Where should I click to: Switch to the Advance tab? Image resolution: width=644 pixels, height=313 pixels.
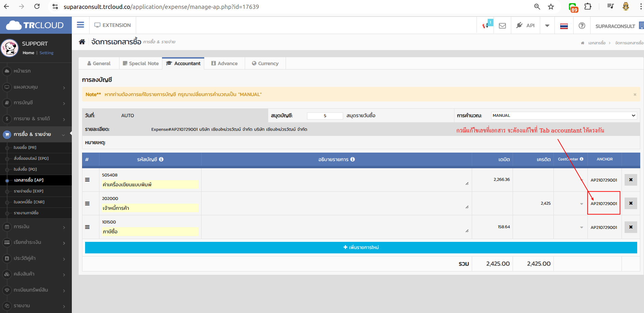pyautogui.click(x=224, y=63)
